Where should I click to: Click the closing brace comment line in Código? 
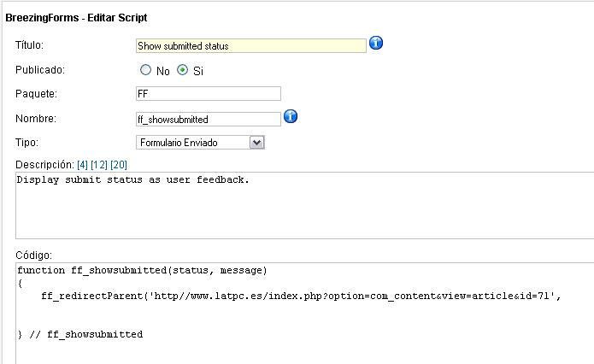point(80,334)
